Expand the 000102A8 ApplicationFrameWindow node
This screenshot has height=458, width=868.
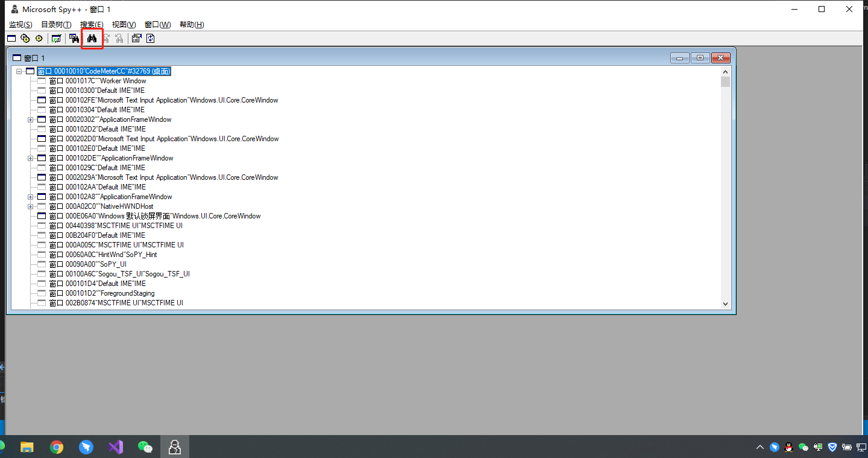30,197
